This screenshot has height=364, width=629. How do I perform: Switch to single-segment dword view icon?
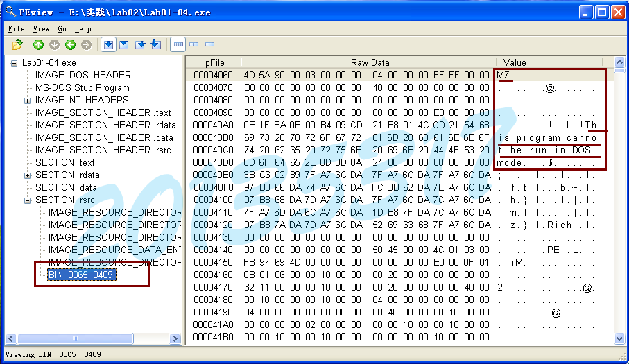click(x=210, y=44)
